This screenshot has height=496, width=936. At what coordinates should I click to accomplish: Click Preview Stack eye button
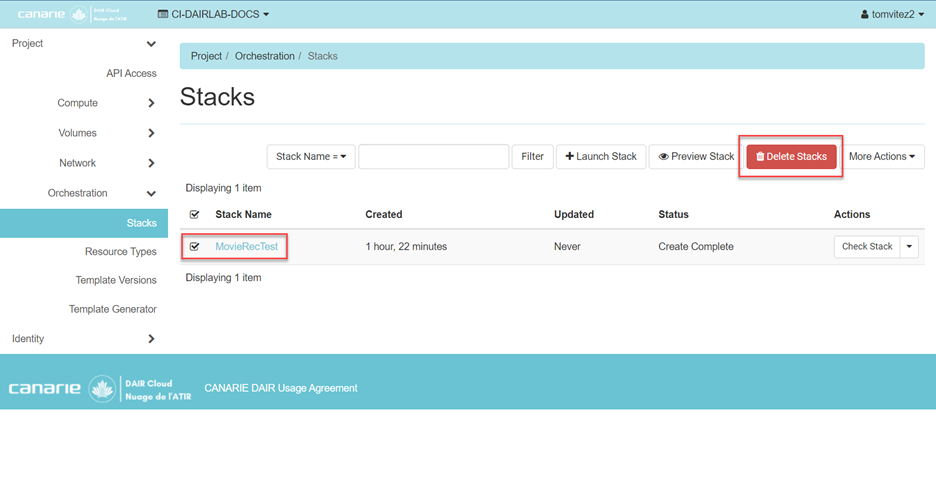click(x=696, y=157)
